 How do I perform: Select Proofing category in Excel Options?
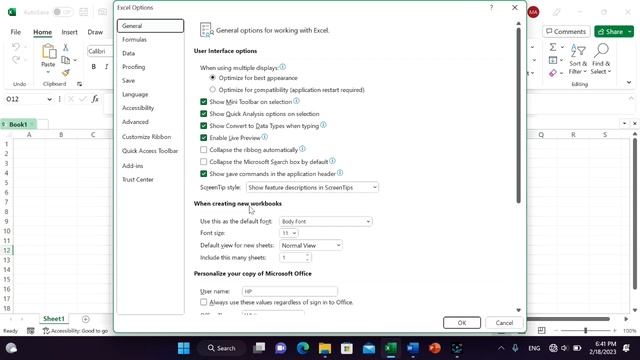(x=133, y=67)
